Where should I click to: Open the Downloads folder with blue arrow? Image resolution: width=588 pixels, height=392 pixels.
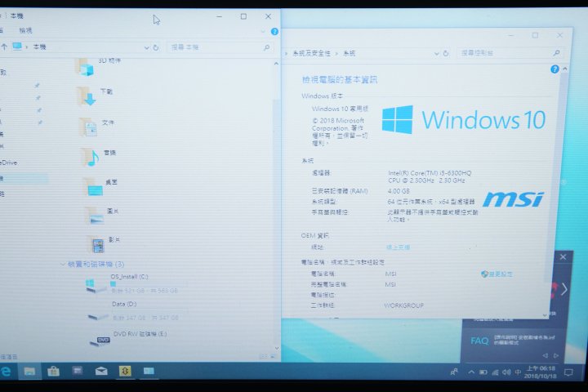pyautogui.click(x=87, y=96)
